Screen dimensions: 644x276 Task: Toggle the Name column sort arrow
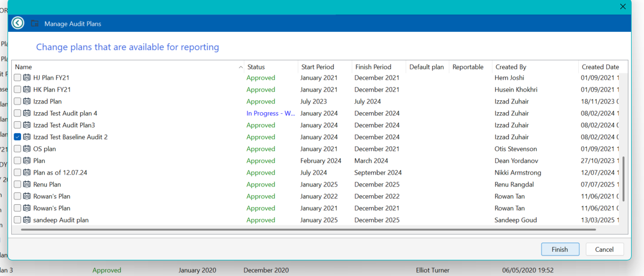[x=240, y=67]
